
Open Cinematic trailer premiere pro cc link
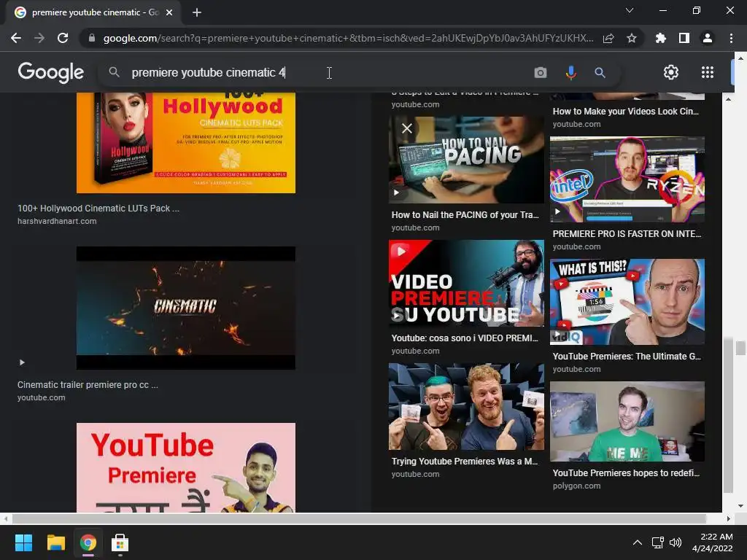[x=88, y=384]
